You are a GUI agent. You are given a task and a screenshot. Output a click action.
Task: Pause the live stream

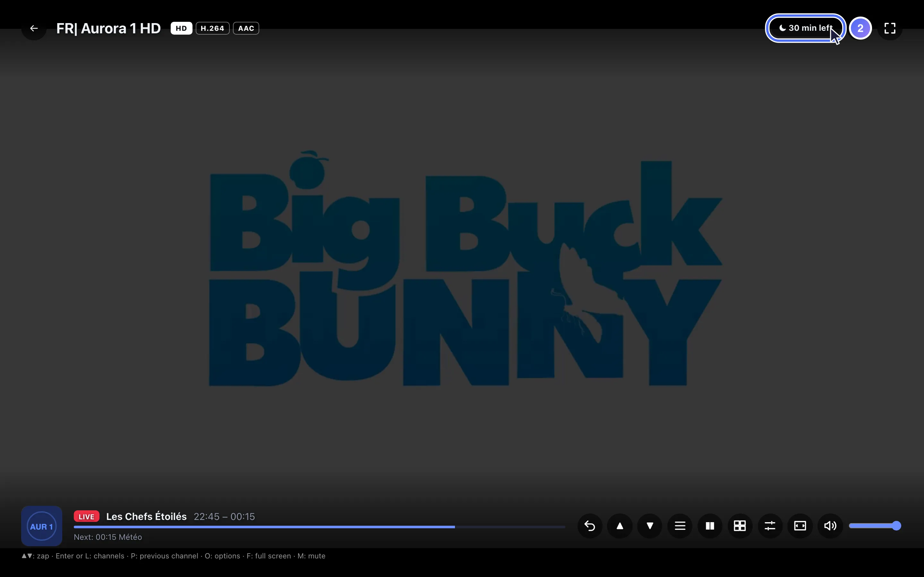click(710, 526)
